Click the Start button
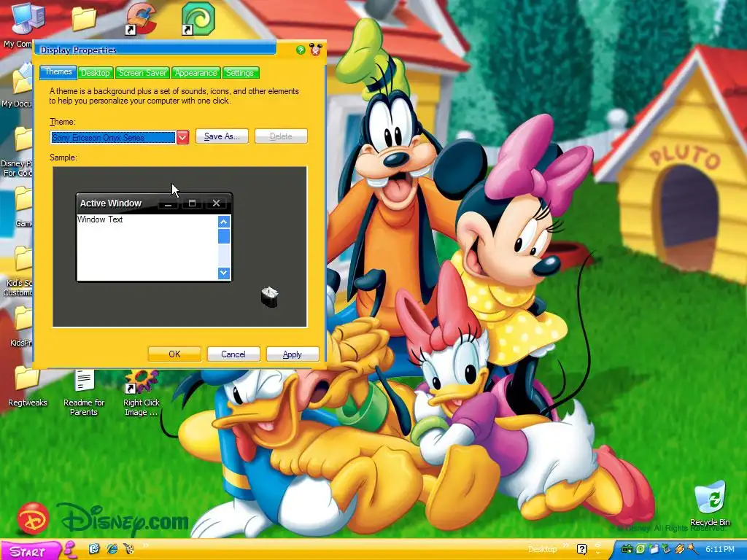 30,551
